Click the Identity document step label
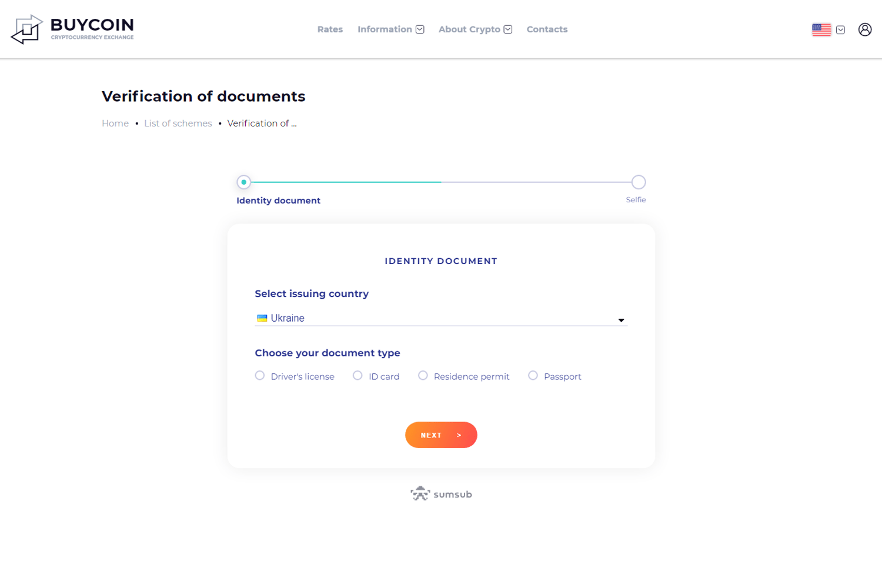Screen dimensions: 882x588 click(279, 201)
